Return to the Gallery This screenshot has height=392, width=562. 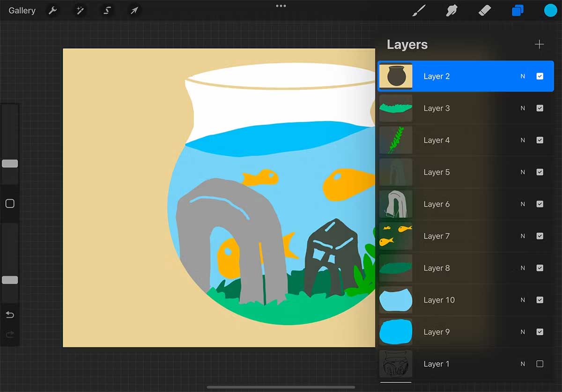(x=22, y=10)
